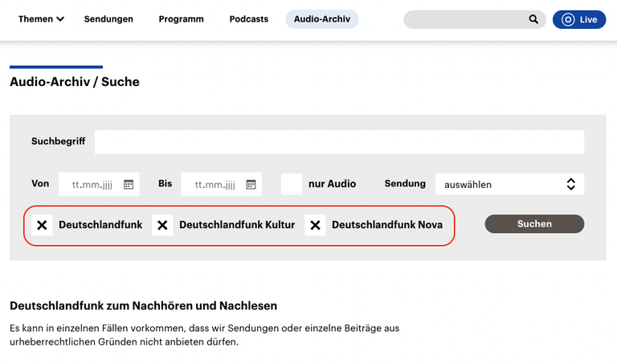Open the Von date calendar icon
The height and width of the screenshot is (364, 617).
[x=129, y=184]
